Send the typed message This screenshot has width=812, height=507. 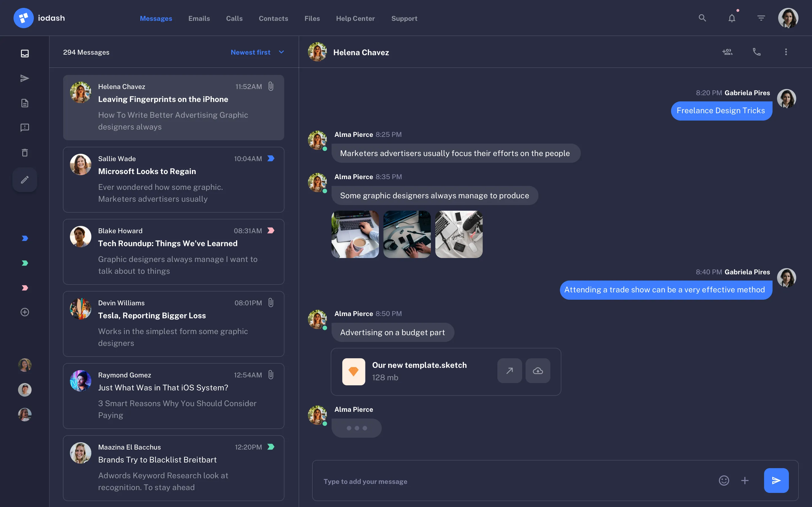point(776,480)
